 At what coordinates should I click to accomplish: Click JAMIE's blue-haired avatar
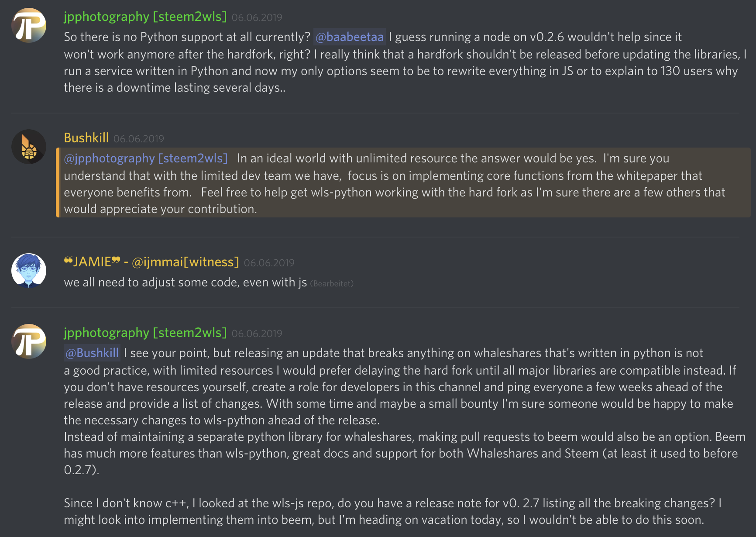point(29,271)
